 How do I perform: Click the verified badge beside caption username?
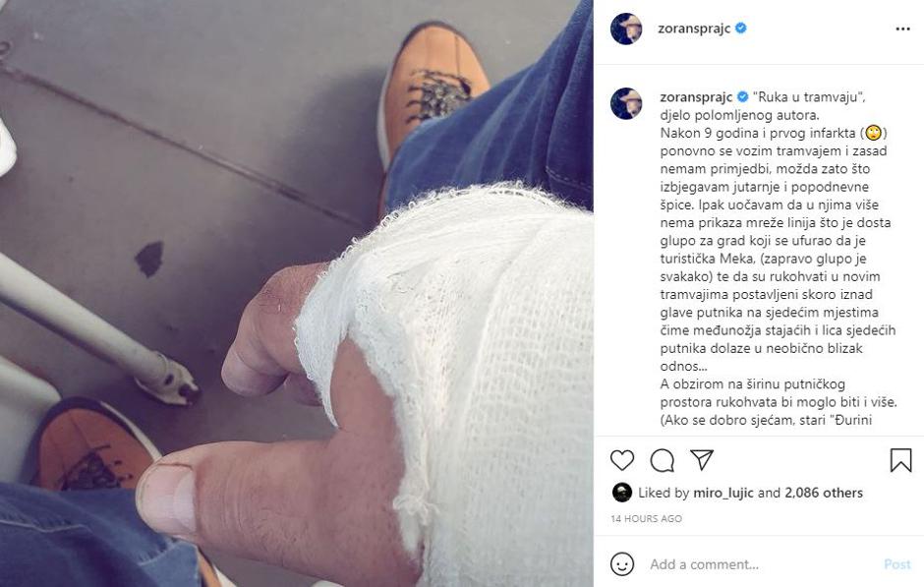click(743, 96)
